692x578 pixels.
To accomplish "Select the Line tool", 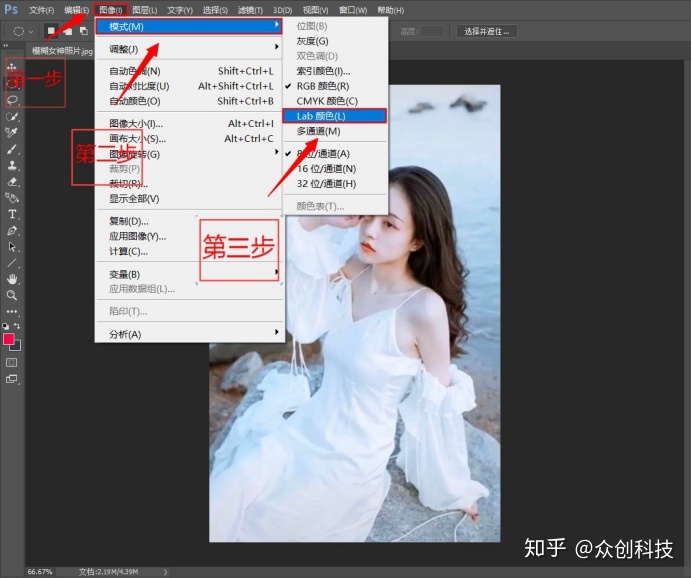I will [x=12, y=263].
